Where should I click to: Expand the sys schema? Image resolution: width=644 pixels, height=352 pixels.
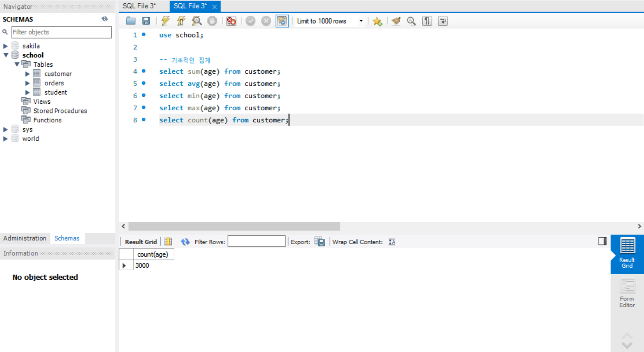(x=6, y=129)
